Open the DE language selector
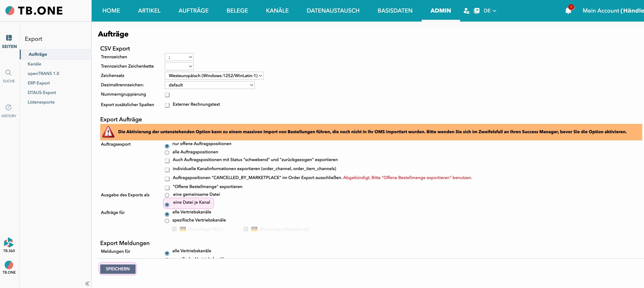The height and width of the screenshot is (288, 644). click(x=490, y=11)
